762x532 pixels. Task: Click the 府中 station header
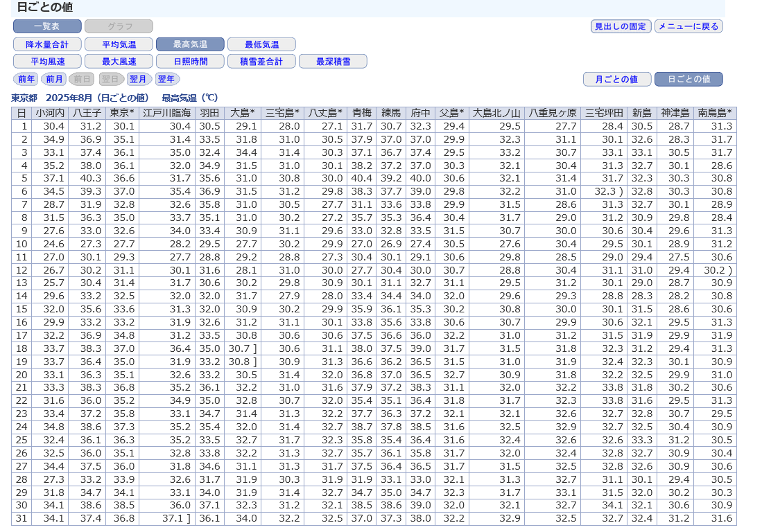420,113
